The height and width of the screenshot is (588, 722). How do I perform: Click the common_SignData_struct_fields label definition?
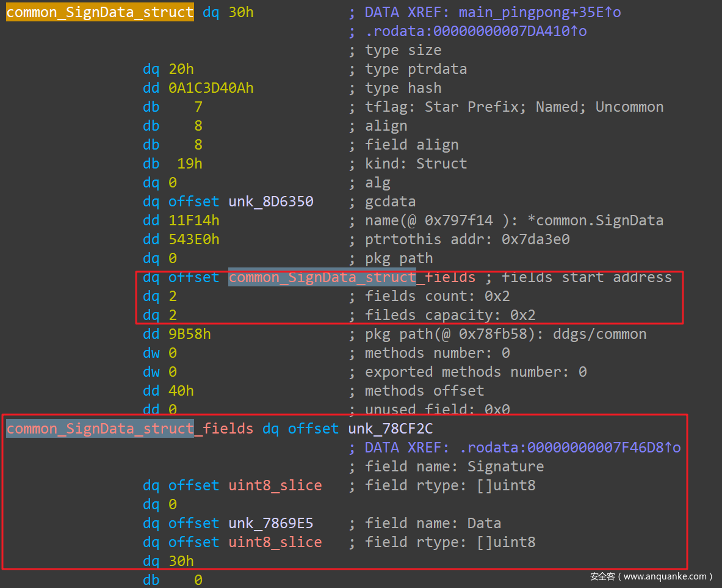pos(129,429)
